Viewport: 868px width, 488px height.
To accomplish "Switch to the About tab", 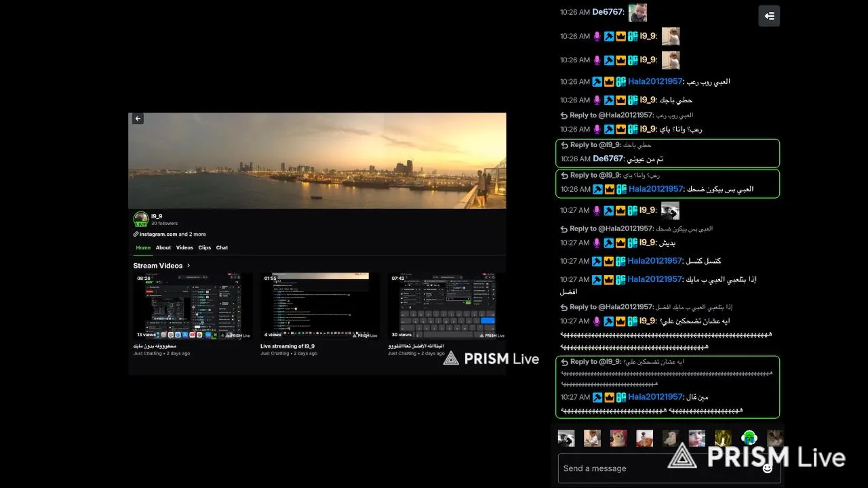I will click(x=163, y=247).
